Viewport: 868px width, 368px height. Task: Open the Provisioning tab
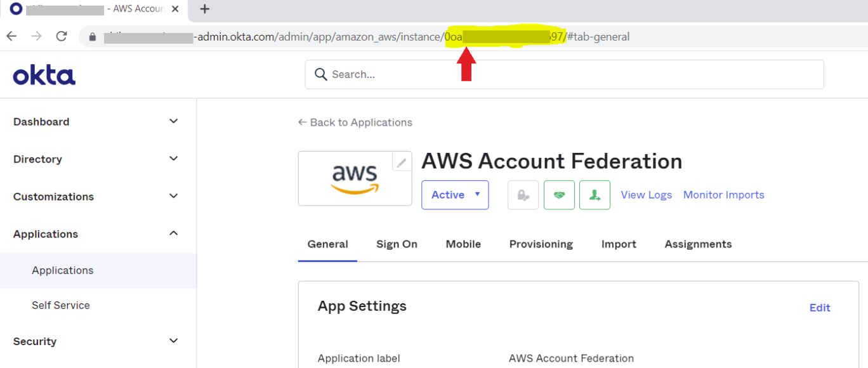tap(541, 244)
